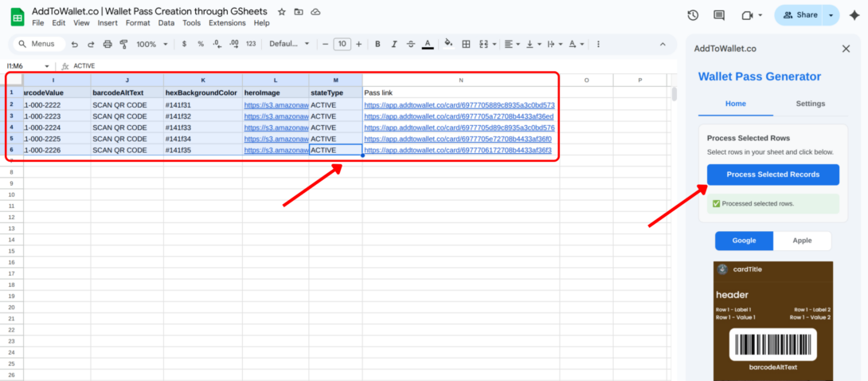Search the Menus box

[x=39, y=45]
